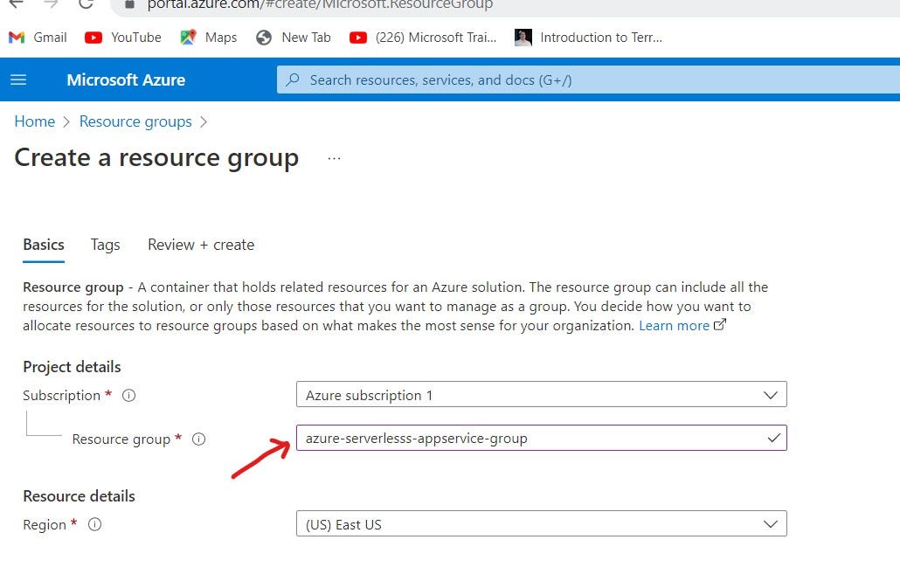This screenshot has width=900, height=588.
Task: Open the YouTube bookmark
Action: [x=122, y=38]
